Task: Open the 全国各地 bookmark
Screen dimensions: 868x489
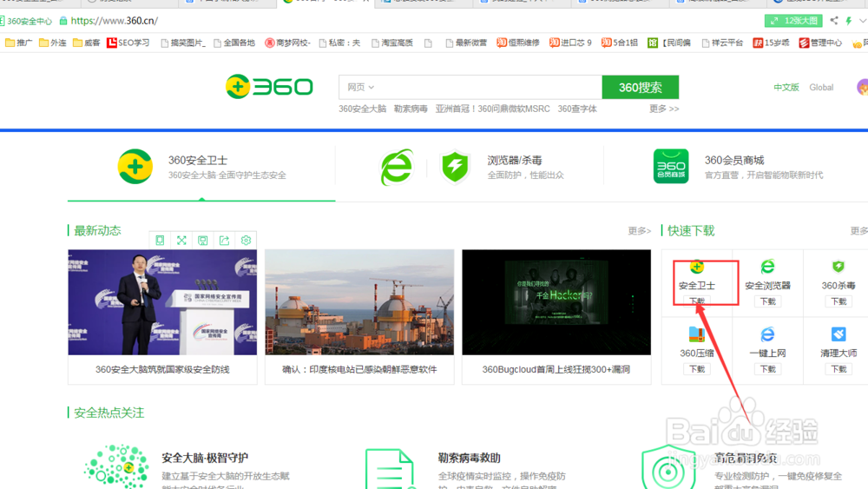Action: [x=234, y=43]
